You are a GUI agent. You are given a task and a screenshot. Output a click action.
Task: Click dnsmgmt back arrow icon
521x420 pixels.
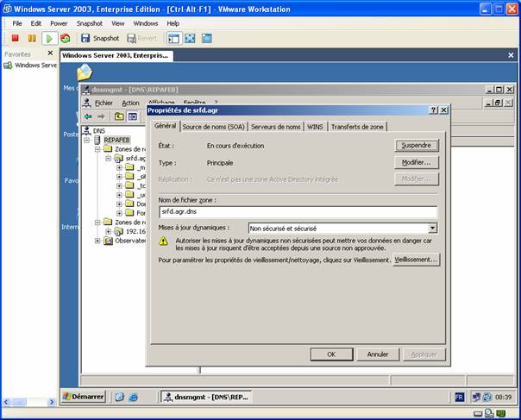tap(88, 116)
